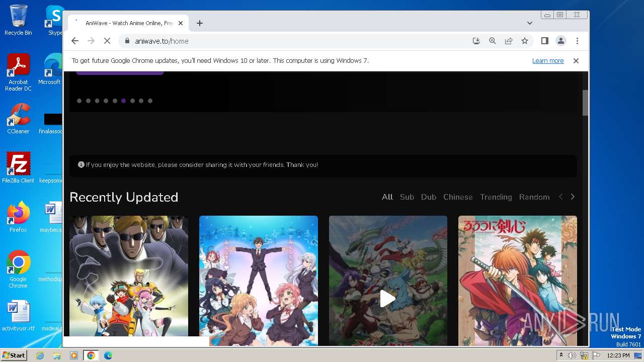
Task: Select the highlighted purple carousel dot
Action: point(124,101)
